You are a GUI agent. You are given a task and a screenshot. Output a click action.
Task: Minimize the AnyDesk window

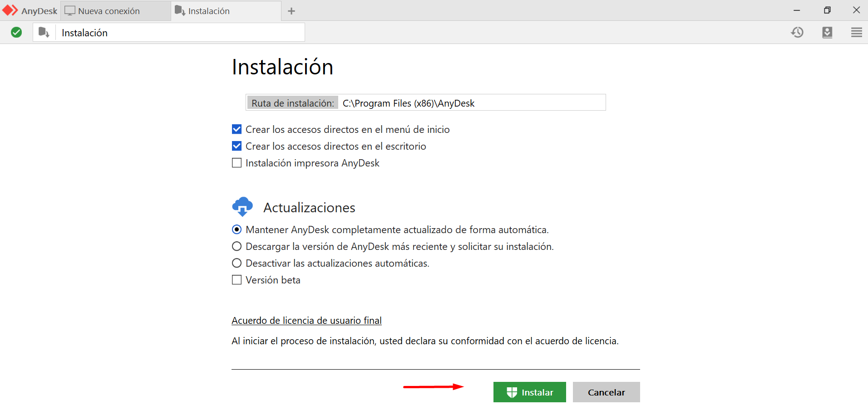[x=797, y=10]
